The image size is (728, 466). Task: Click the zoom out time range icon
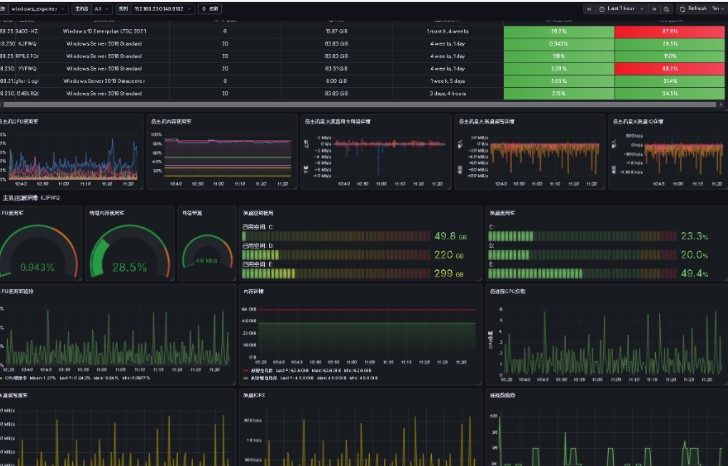[x=664, y=8]
